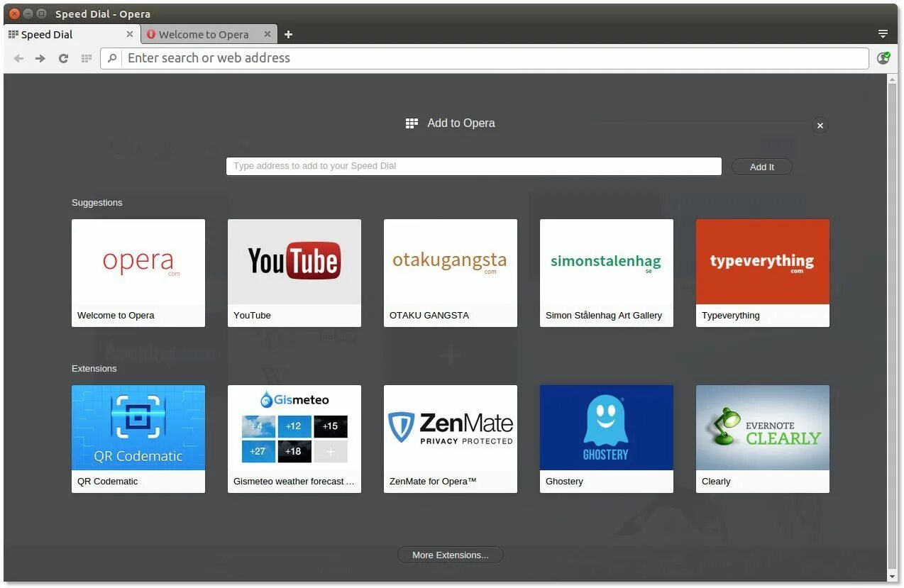Switch to the Welcome to Opera tab
This screenshot has width=904, height=588.
(208, 34)
